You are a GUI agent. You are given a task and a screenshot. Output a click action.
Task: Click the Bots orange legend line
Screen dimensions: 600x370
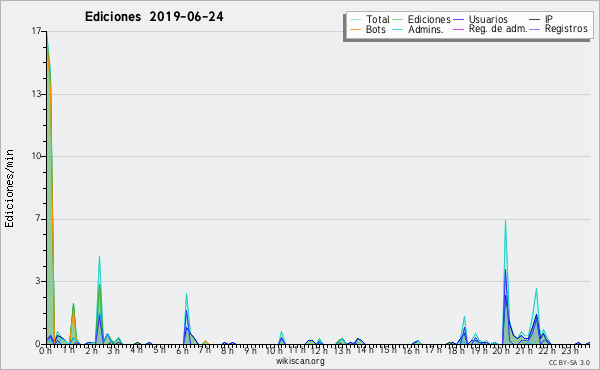(355, 29)
